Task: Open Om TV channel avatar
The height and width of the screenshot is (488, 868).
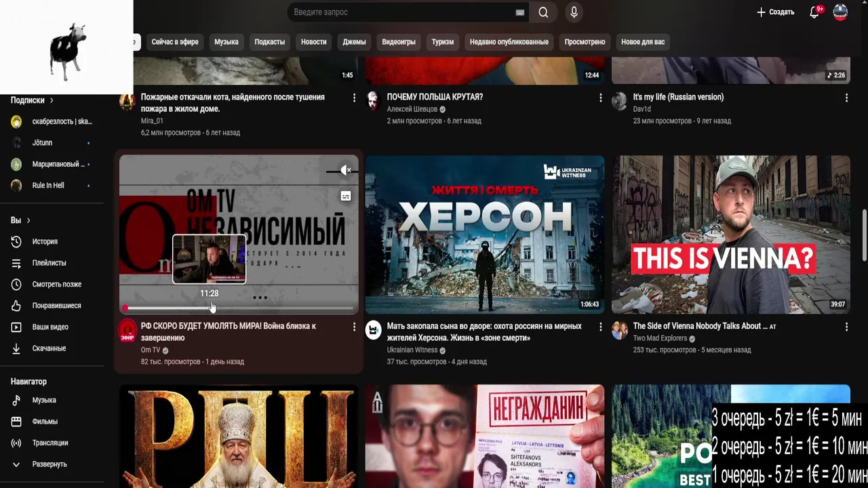Action: pyautogui.click(x=127, y=331)
